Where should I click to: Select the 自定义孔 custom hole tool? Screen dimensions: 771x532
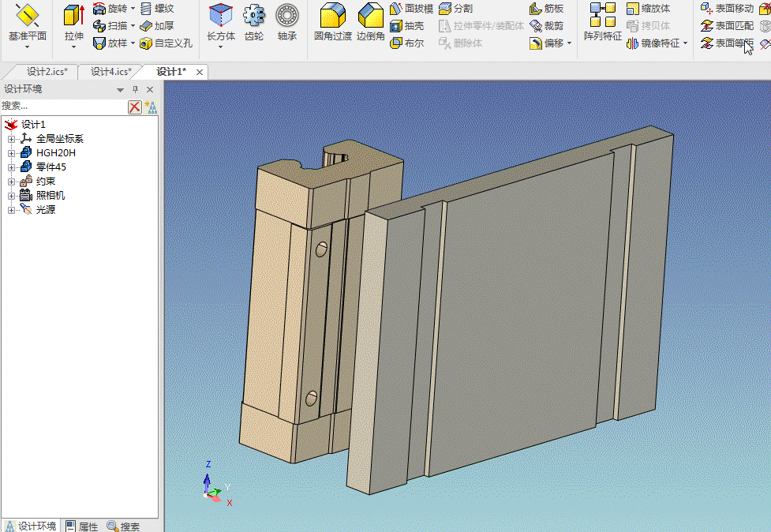pyautogui.click(x=166, y=43)
